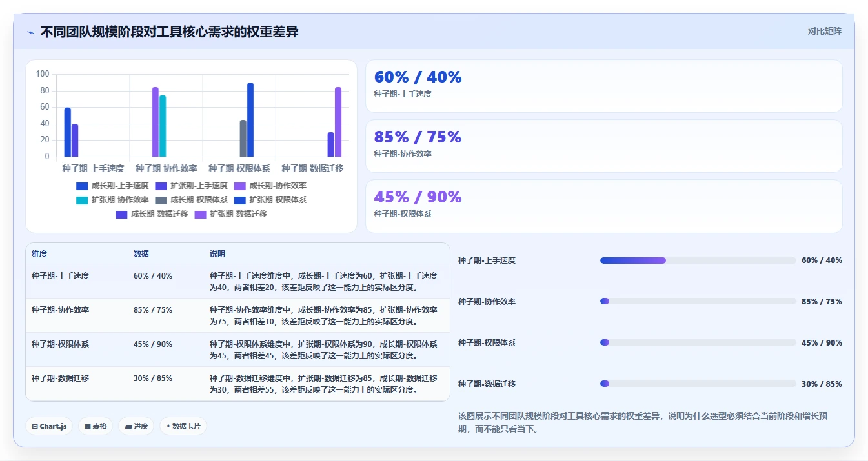Image resolution: width=868 pixels, height=461 pixels.
Task: Toggle 扩张期-权限体系 legend item in chart
Action: [x=270, y=200]
